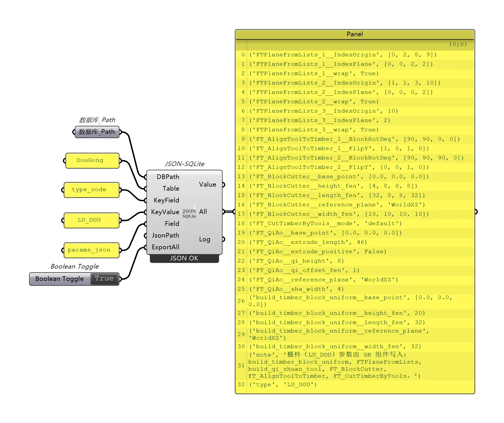Click the All output parameter
504x423 pixels.
203,212
